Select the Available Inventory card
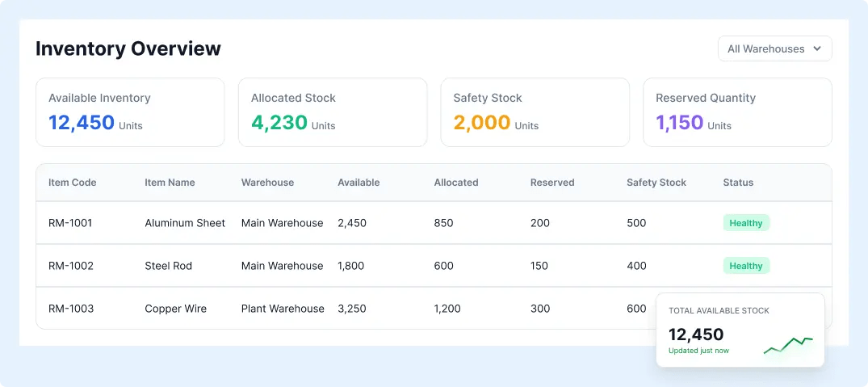Image resolution: width=868 pixels, height=387 pixels. (130, 112)
